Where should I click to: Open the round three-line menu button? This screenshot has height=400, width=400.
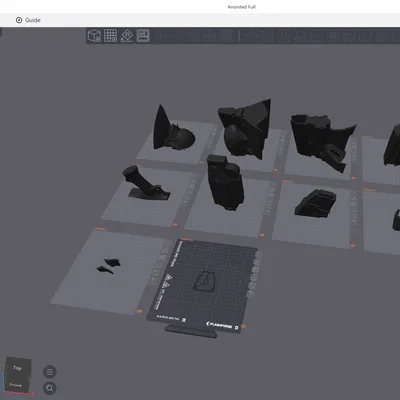click(x=50, y=372)
